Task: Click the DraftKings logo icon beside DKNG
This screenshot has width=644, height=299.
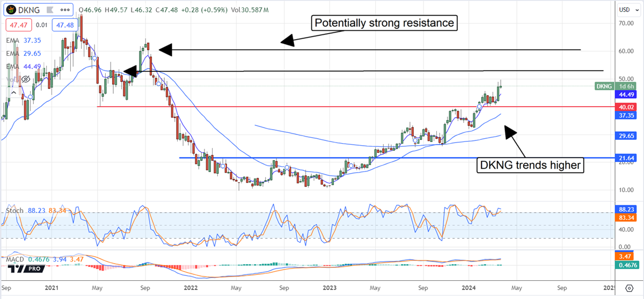Action: tap(11, 9)
